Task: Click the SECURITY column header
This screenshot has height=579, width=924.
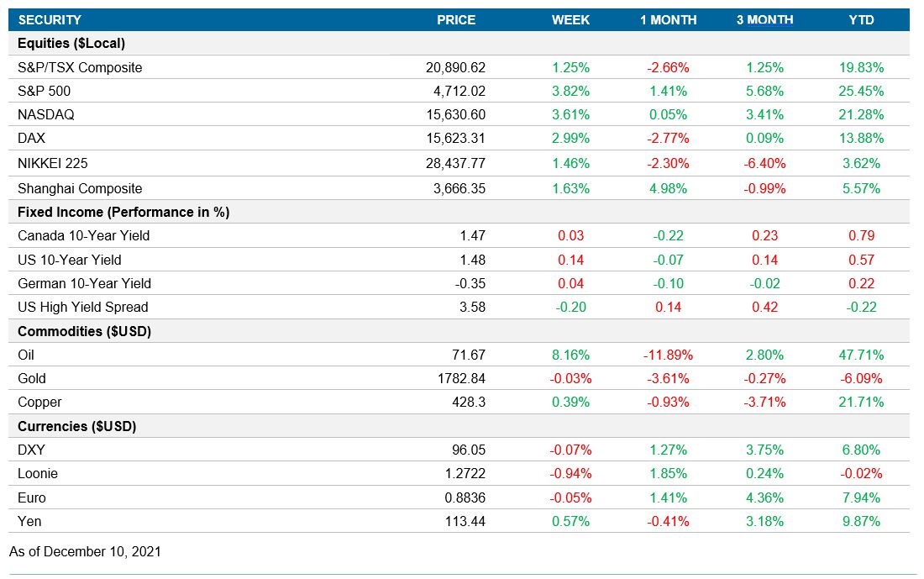Action: pyautogui.click(x=50, y=20)
